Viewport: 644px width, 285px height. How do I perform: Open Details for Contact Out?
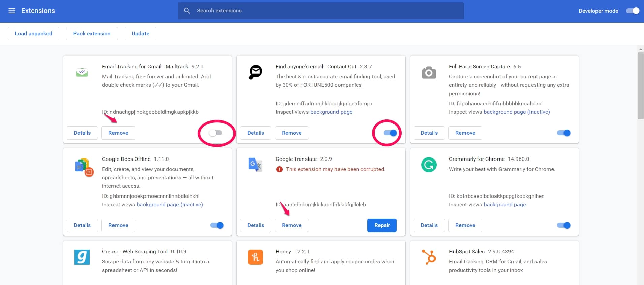click(x=256, y=133)
